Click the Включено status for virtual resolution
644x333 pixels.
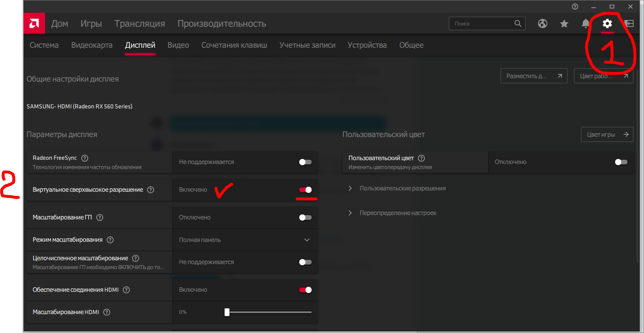coord(193,190)
